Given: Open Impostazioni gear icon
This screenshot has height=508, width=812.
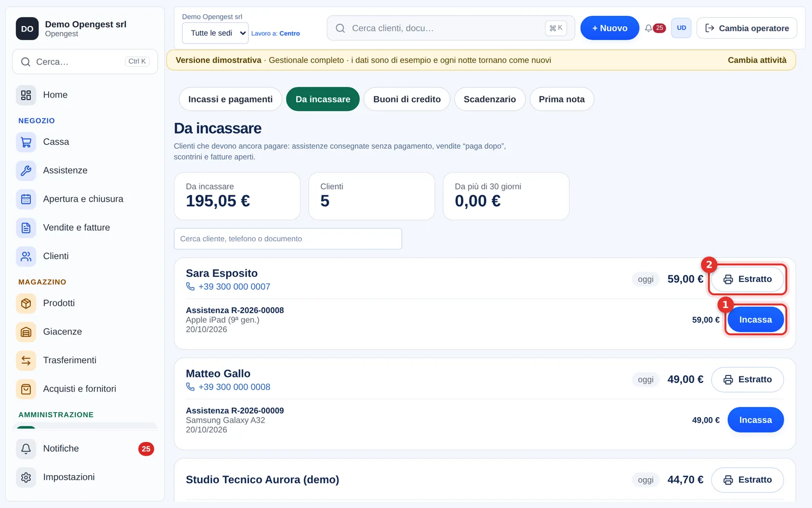Looking at the screenshot, I should (x=26, y=478).
